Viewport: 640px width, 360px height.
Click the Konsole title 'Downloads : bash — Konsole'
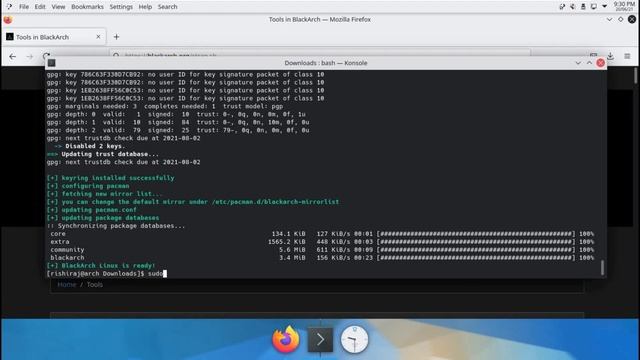click(x=326, y=63)
